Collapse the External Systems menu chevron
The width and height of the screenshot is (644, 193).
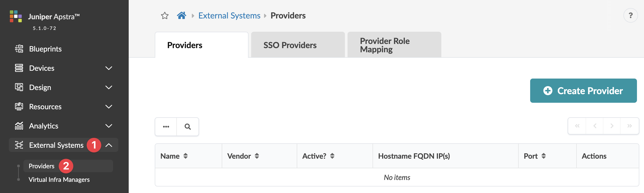109,145
